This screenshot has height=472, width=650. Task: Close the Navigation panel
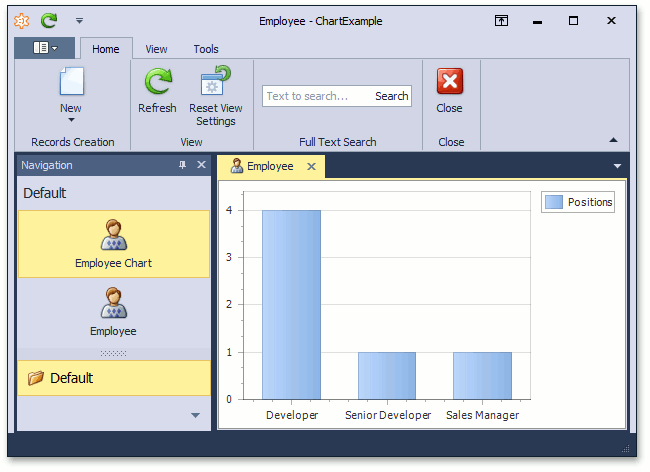coord(201,165)
